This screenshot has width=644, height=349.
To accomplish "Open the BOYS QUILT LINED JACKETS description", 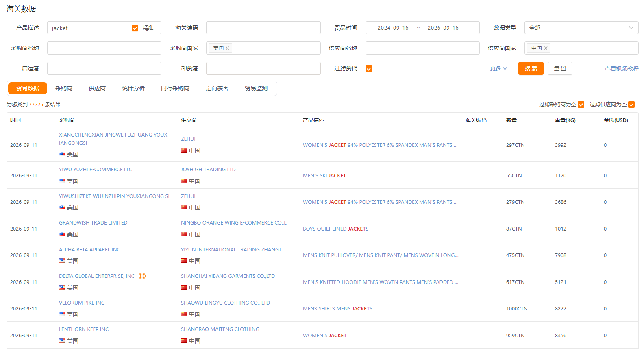I will coord(335,229).
